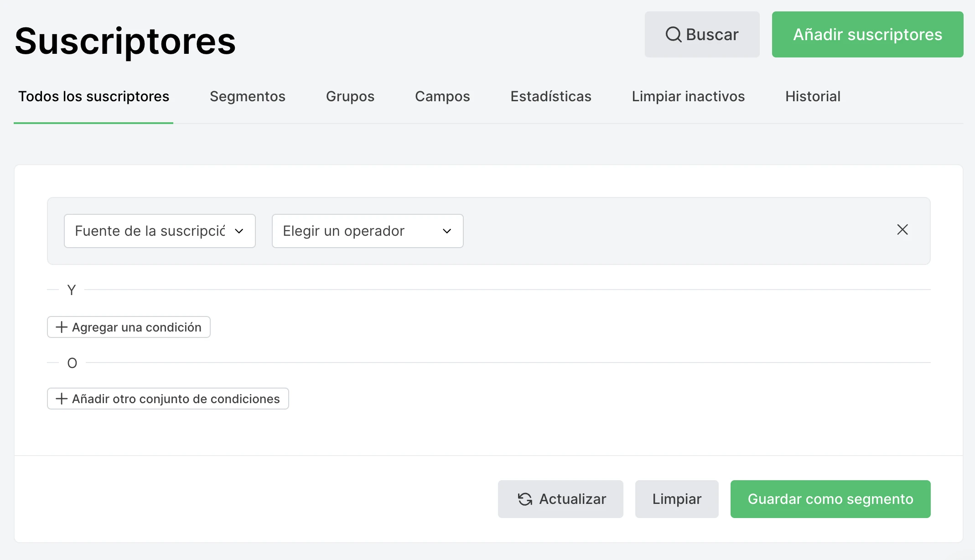Click chevron arrow on operator selector
Image resolution: width=975 pixels, height=560 pixels.
pos(447,231)
